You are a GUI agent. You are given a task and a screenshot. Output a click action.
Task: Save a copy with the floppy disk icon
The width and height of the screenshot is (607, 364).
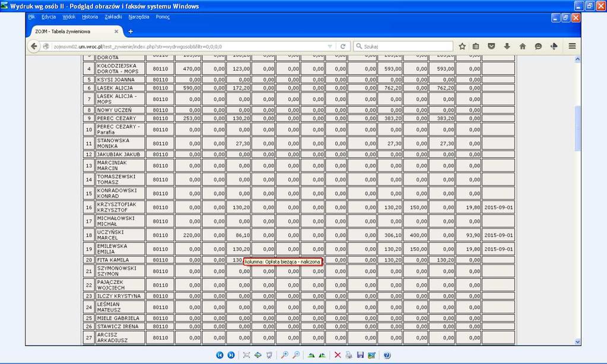coord(360,355)
